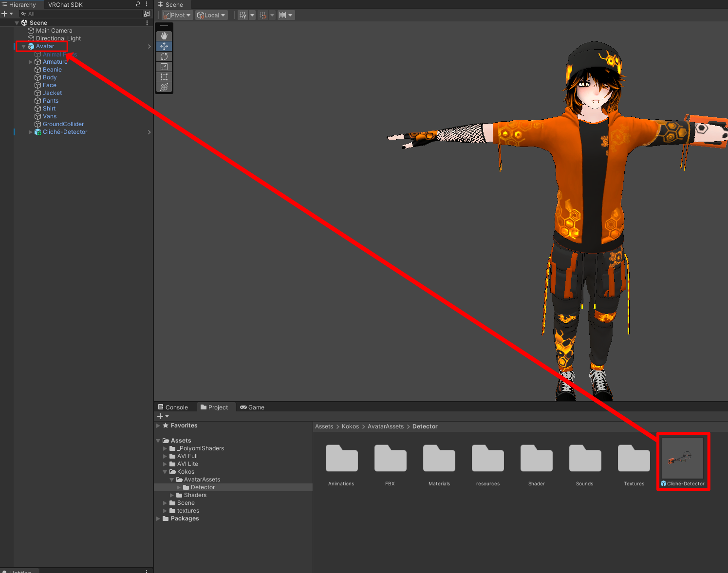The height and width of the screenshot is (573, 728).
Task: Toggle grid snapping in Scene toolbar
Action: (263, 15)
